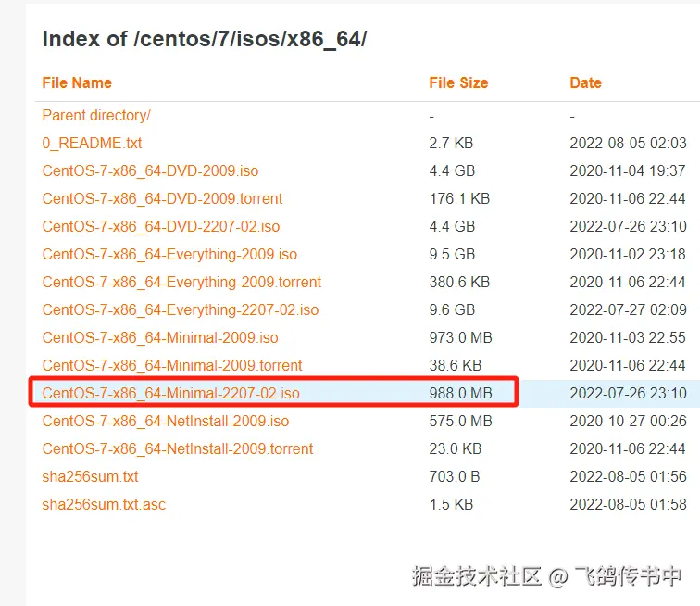Sort by File Name column header
The image size is (700, 606).
tap(77, 82)
